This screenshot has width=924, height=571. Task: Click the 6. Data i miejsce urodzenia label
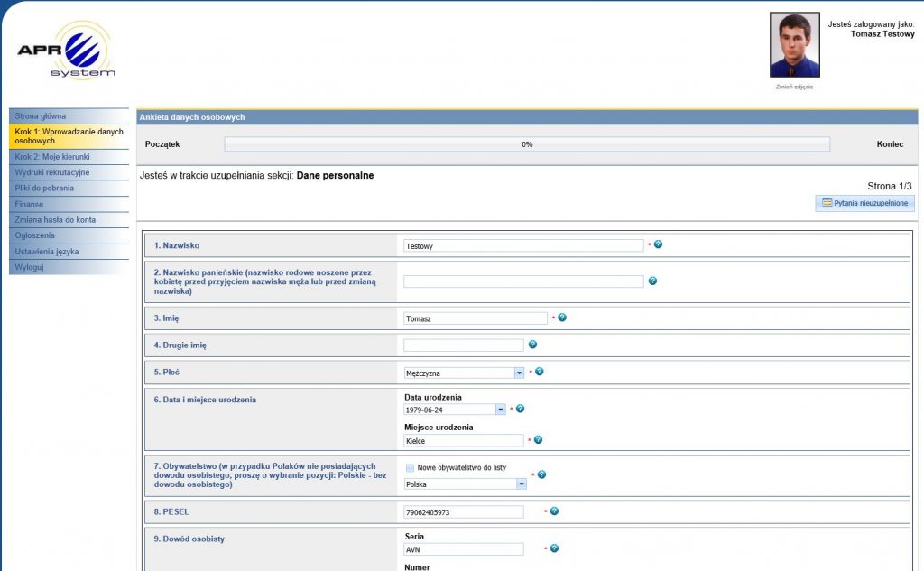(205, 400)
